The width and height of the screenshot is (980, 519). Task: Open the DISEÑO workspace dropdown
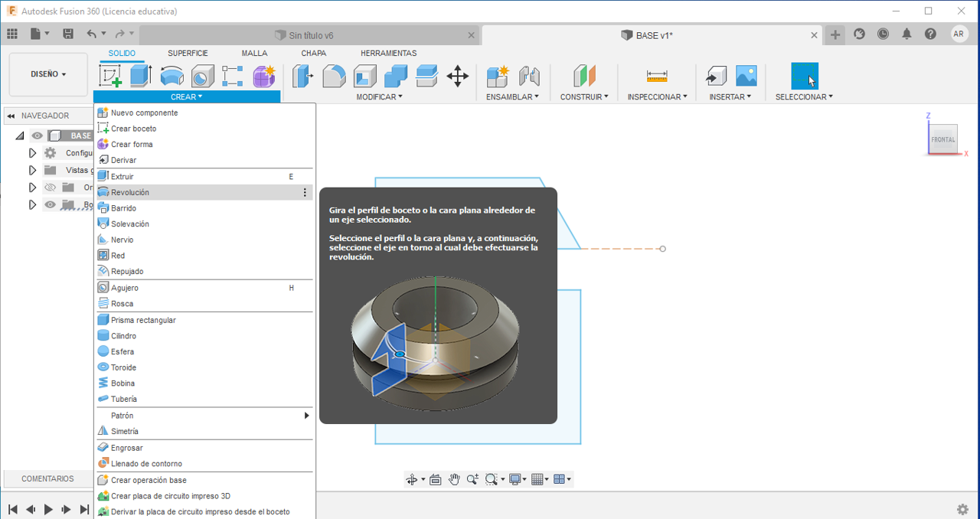48,74
